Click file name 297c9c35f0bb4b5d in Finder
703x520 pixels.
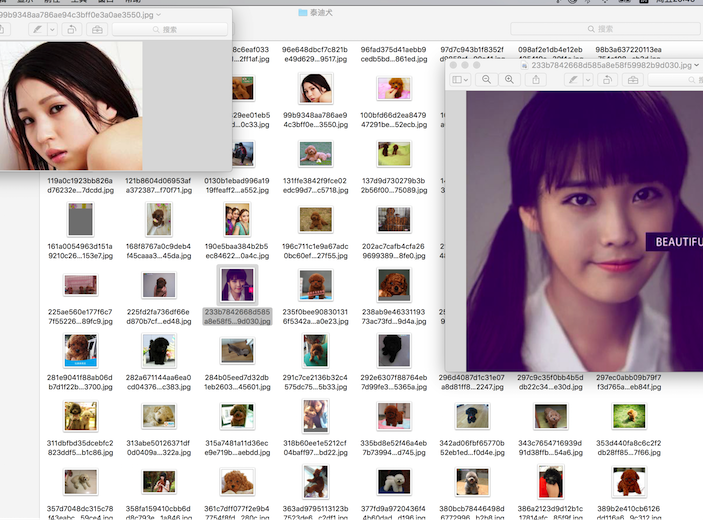click(x=551, y=382)
